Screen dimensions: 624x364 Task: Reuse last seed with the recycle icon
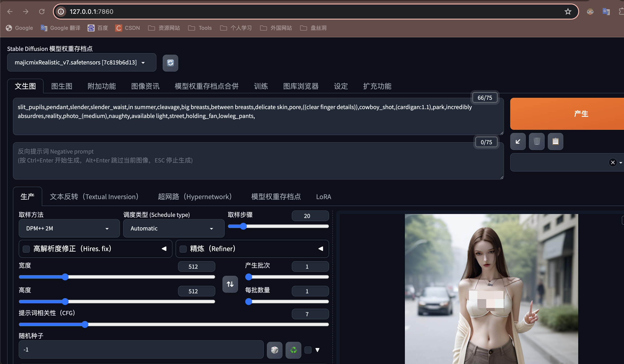[x=293, y=350]
